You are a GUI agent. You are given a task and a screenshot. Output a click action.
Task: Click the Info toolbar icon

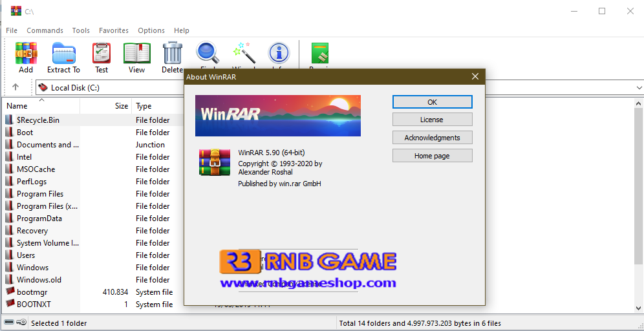click(279, 53)
